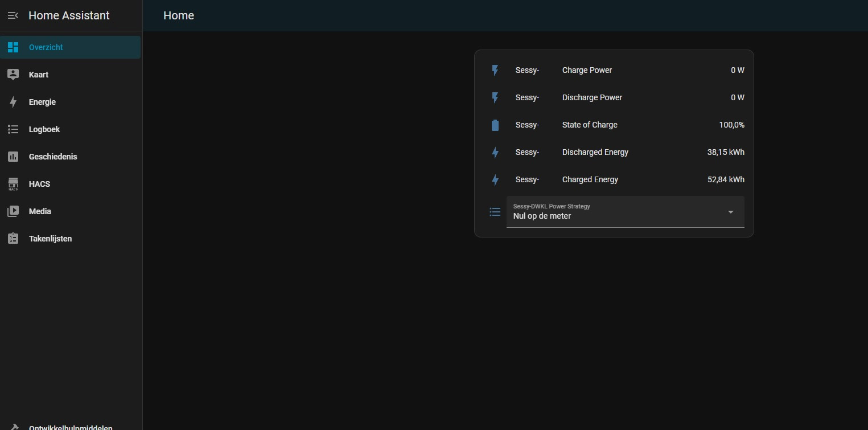Viewport: 868px width, 430px height.
Task: Click the Power Strategy list icon
Action: coord(495,212)
